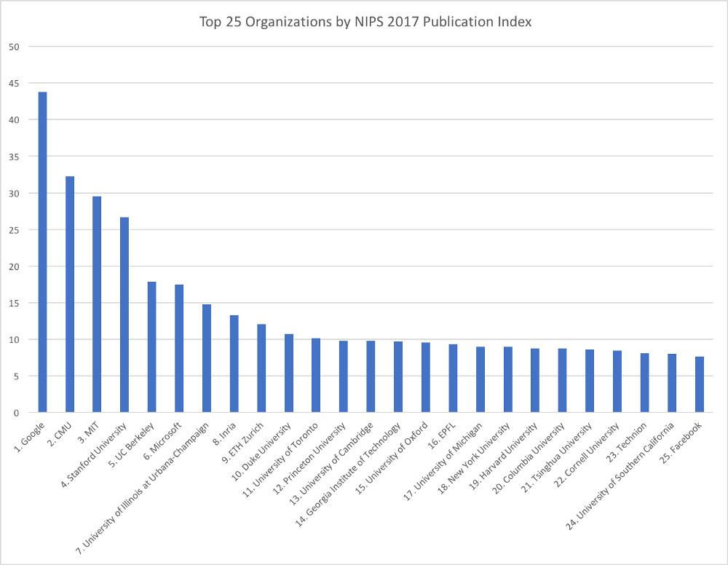Select the '1. Google' axis label
This screenshot has height=565, width=728.
pyautogui.click(x=30, y=437)
